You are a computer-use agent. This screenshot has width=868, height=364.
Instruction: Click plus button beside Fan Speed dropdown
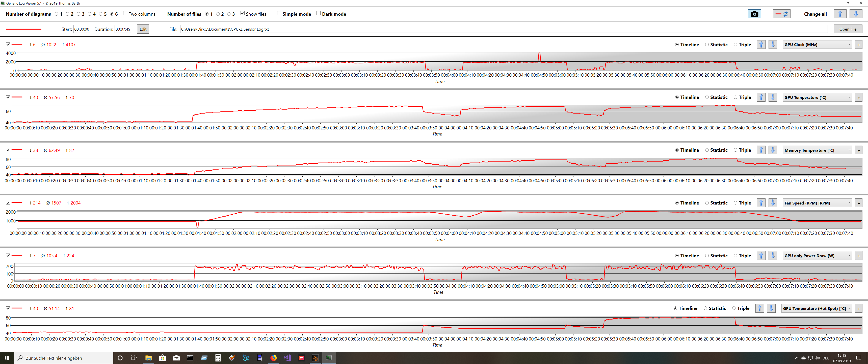coord(859,203)
